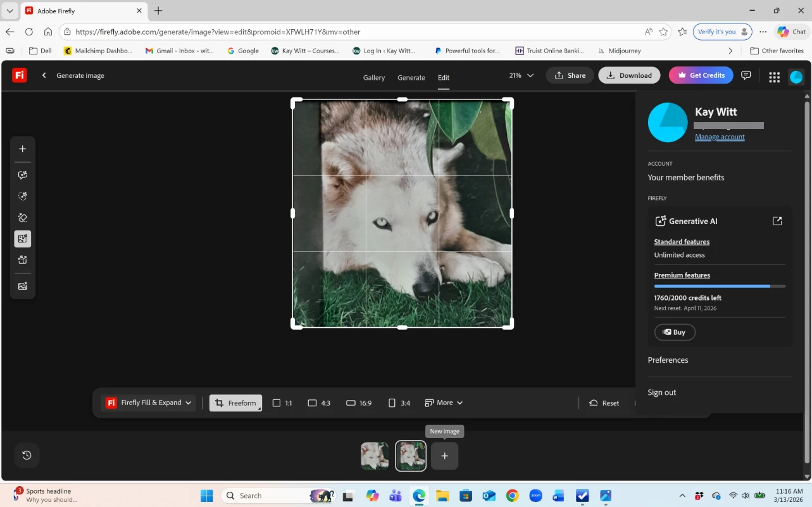Open the feedback chat icon in header
812x507 pixels.
[x=746, y=75]
